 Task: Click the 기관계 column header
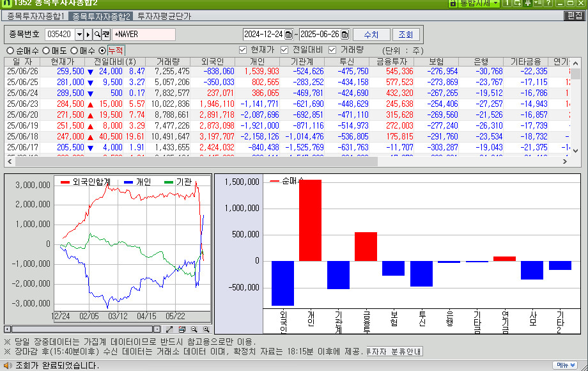click(x=302, y=61)
